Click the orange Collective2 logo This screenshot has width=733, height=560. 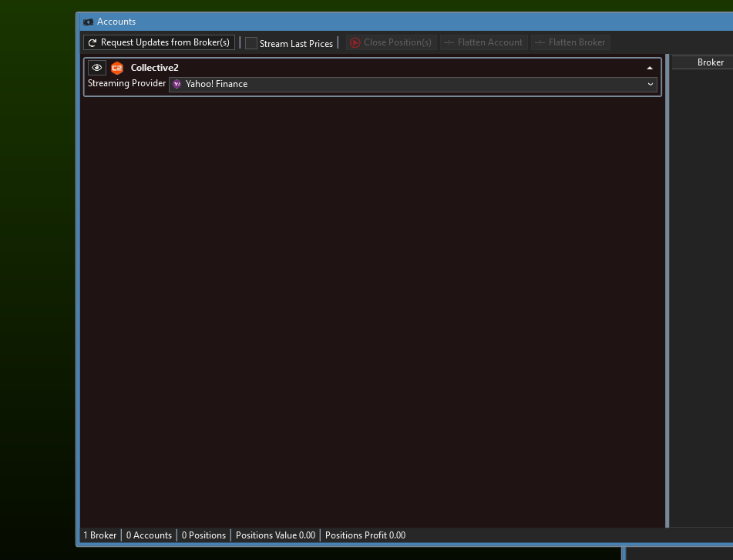coord(117,68)
